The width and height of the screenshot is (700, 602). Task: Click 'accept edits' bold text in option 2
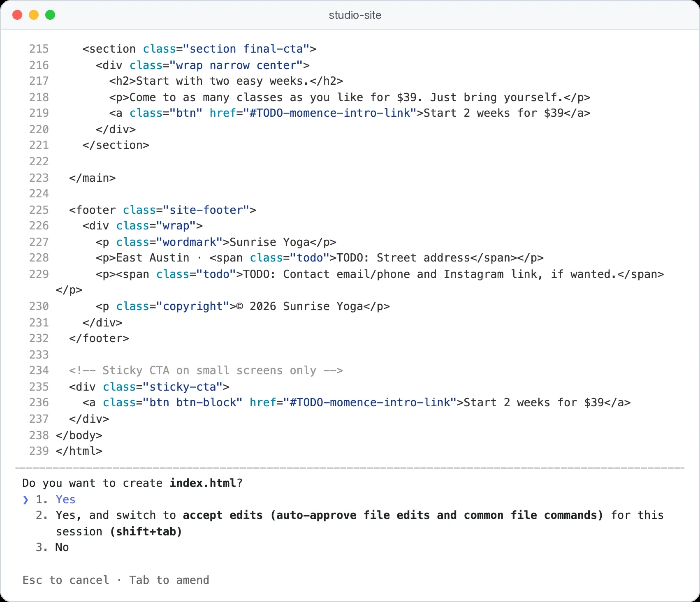(223, 515)
